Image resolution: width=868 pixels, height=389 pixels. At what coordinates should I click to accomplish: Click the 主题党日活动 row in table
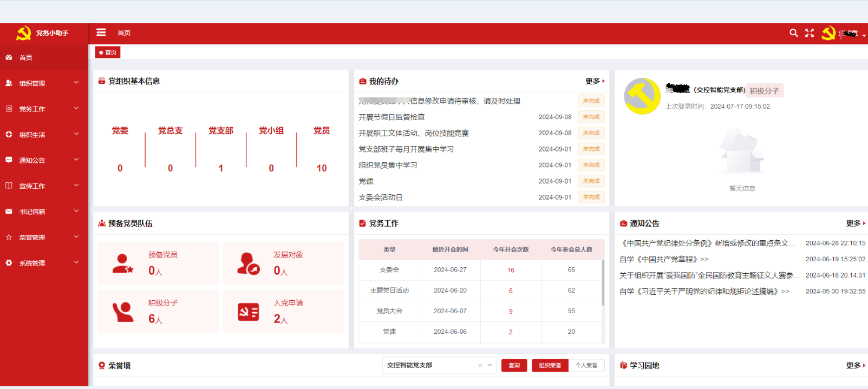(480, 291)
